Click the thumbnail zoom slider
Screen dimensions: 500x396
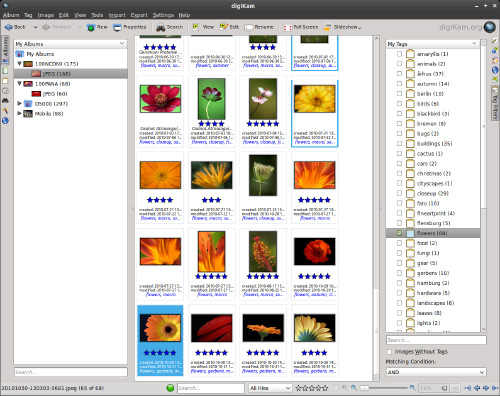pyautogui.click(x=386, y=388)
